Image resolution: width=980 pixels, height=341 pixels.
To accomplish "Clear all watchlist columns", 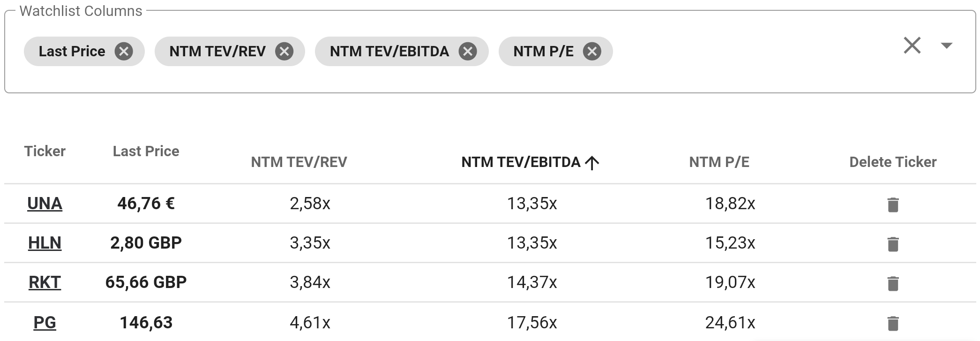I will [x=912, y=45].
